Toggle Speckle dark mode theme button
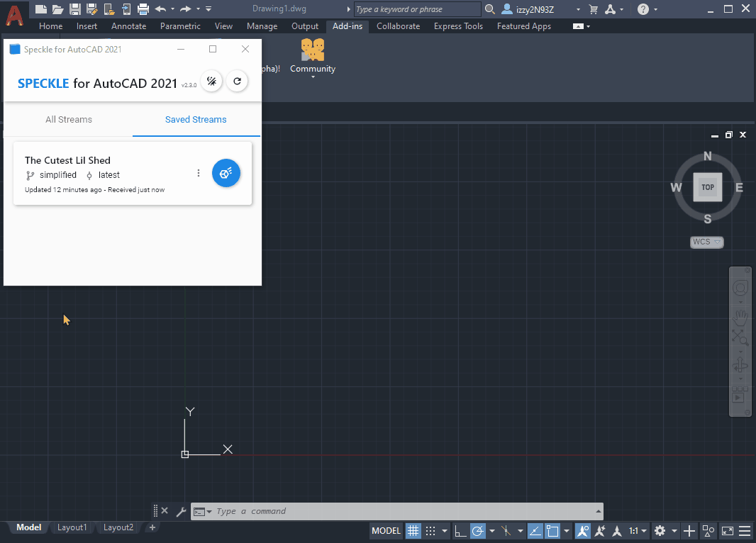756x543 pixels. pos(211,81)
